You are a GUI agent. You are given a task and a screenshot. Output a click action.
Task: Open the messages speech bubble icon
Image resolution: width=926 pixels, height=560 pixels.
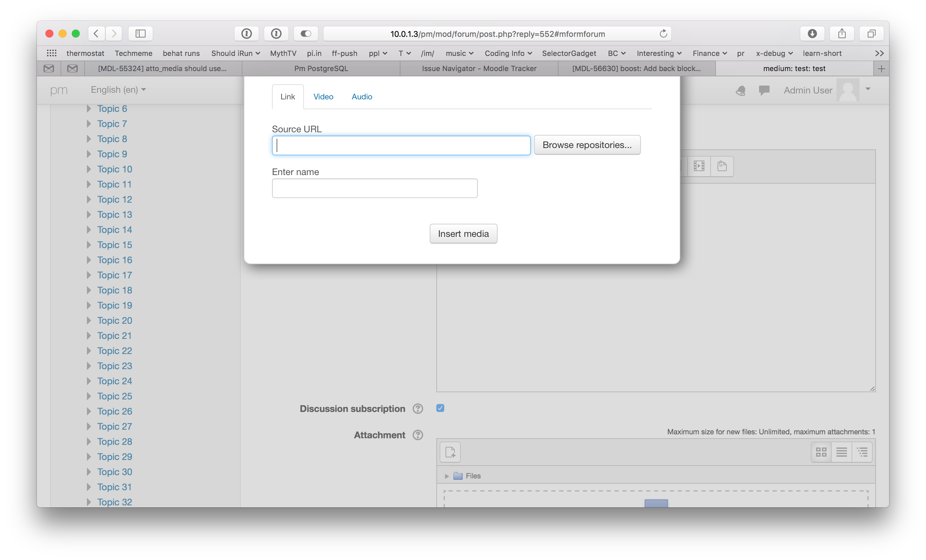(x=764, y=90)
